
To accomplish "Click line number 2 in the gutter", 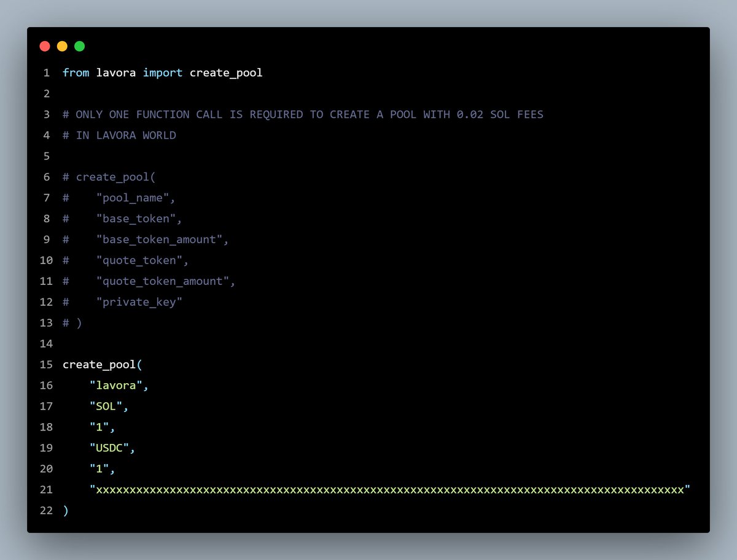I will [x=46, y=94].
